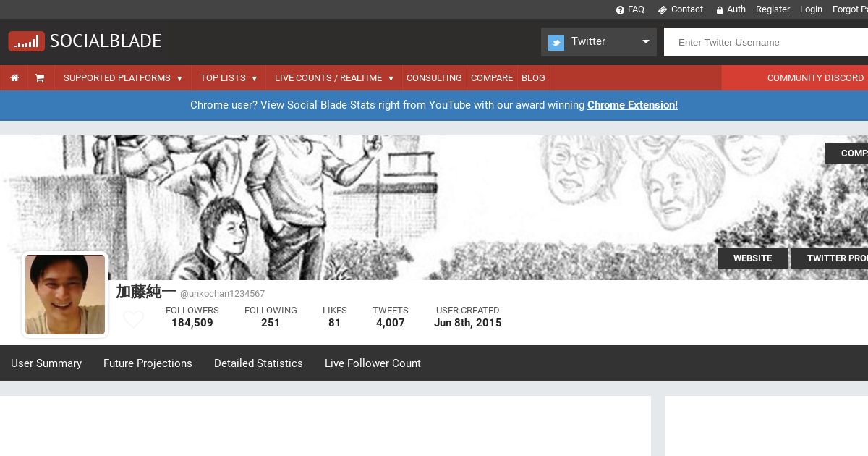
Task: Open the shopping cart icon
Action: [40, 78]
